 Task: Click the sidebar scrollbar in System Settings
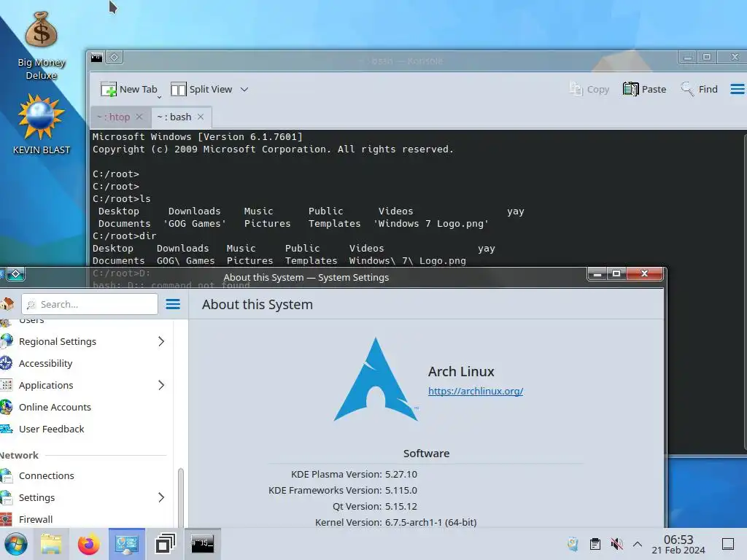181,497
